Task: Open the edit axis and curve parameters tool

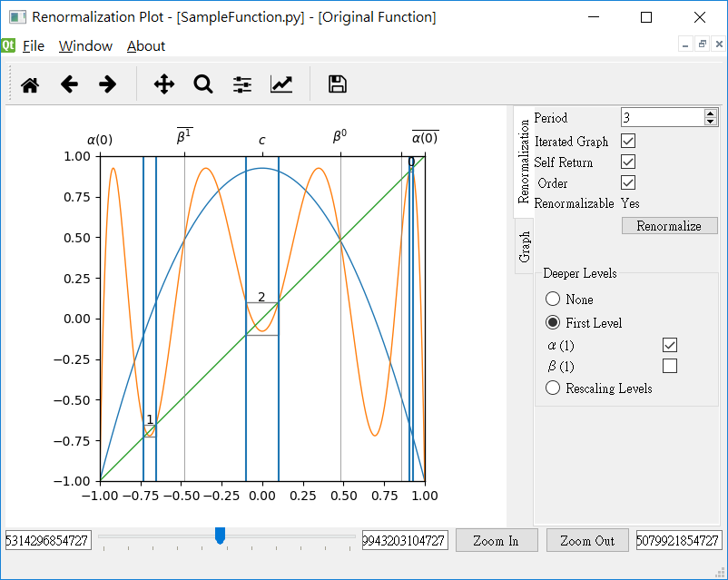Action: tap(280, 84)
